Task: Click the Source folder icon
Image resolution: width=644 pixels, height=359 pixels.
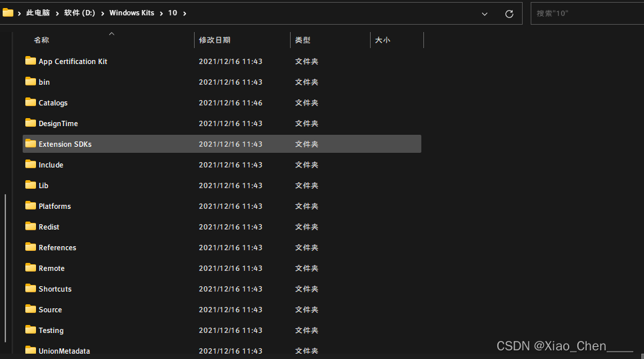Action: pyautogui.click(x=31, y=309)
